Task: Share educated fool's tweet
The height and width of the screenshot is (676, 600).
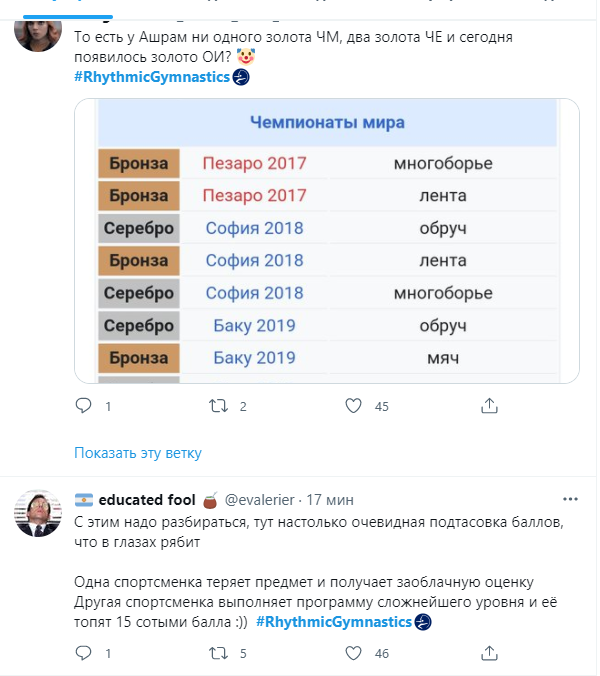Action: (x=489, y=653)
